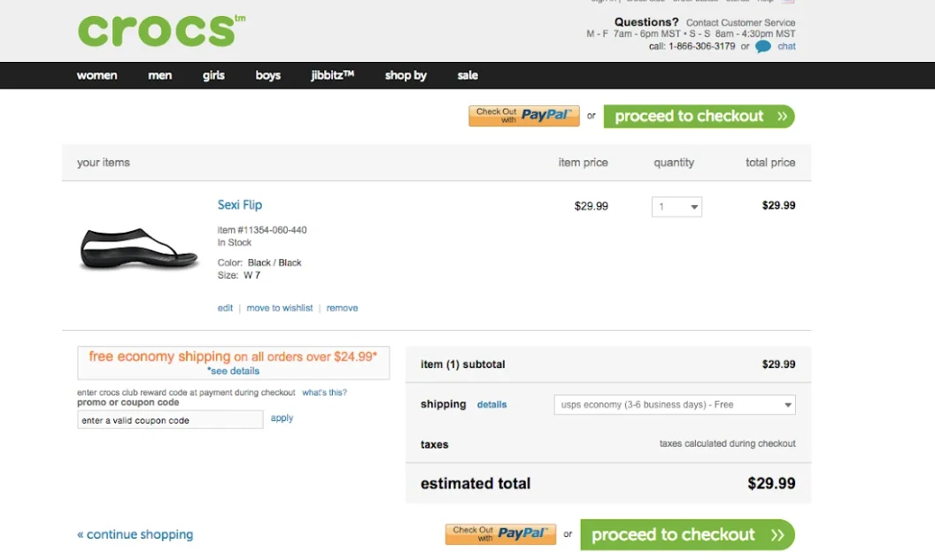Move the item to wishlist
The height and width of the screenshot is (560, 935).
(x=280, y=308)
